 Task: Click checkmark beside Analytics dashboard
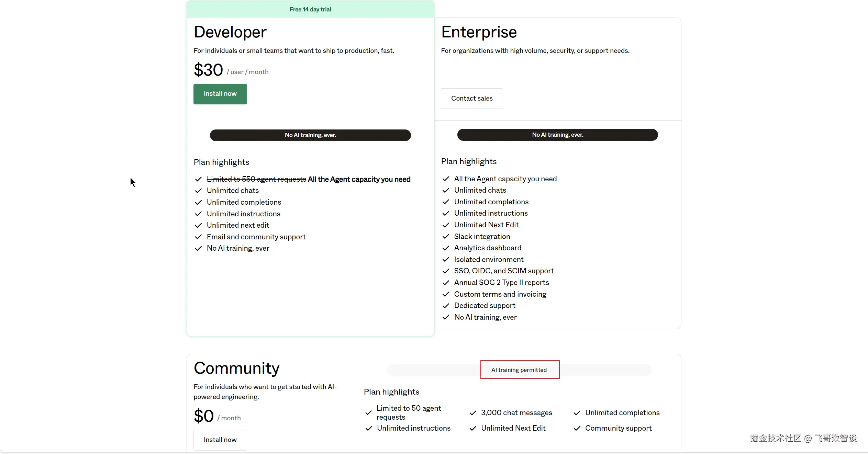(x=446, y=248)
